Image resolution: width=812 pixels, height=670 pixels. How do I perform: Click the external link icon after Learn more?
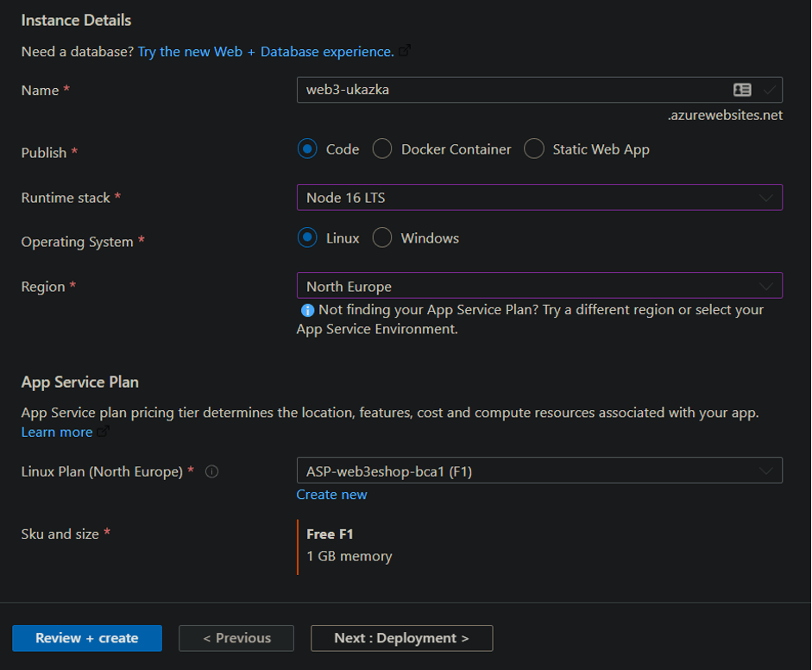coord(104,432)
